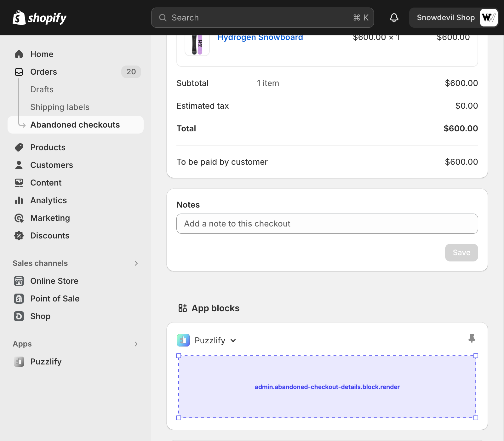This screenshot has width=504, height=441.
Task: Open notifications bell icon
Action: click(394, 18)
